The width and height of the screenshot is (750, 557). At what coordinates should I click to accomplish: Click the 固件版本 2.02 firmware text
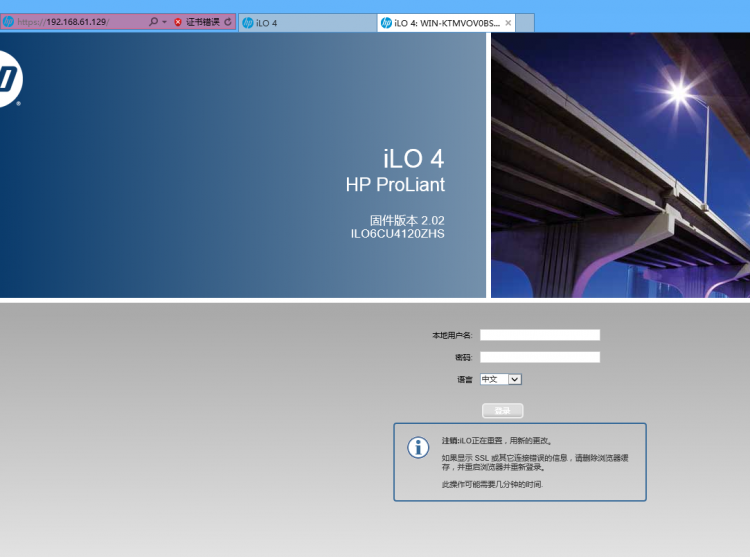pyautogui.click(x=407, y=220)
